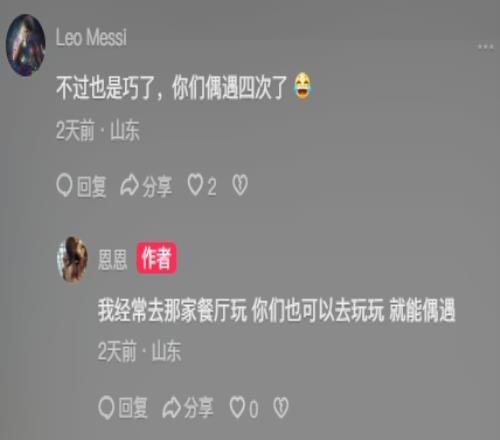Image resolution: width=500 pixels, height=440 pixels.
Task: Click reply bubble icon under 恩恩's reply
Action: point(107,407)
